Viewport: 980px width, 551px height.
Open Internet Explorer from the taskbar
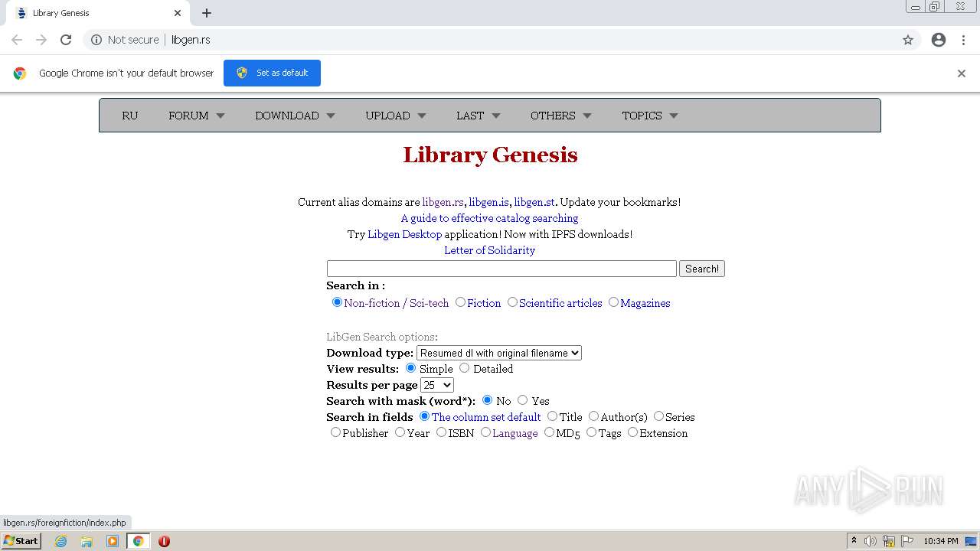tap(61, 541)
